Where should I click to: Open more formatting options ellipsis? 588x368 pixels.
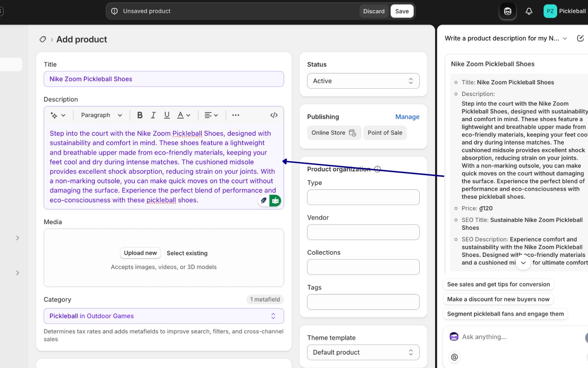coord(236,115)
